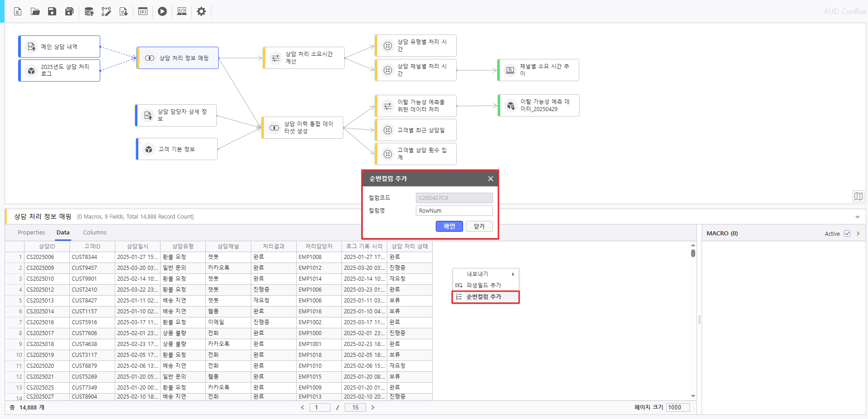
Task: Choose 파생필드 추가 in context menu
Action: pos(484,285)
